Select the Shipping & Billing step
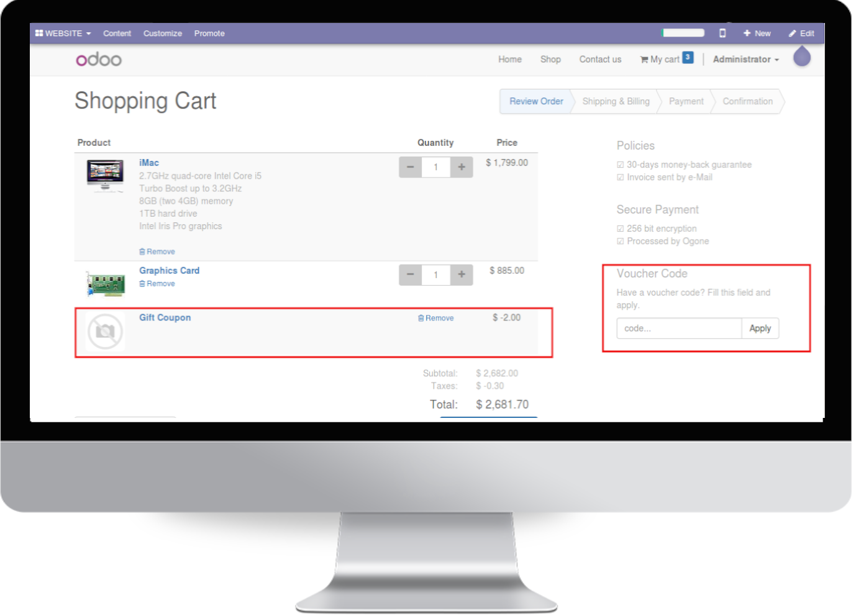 coord(616,101)
